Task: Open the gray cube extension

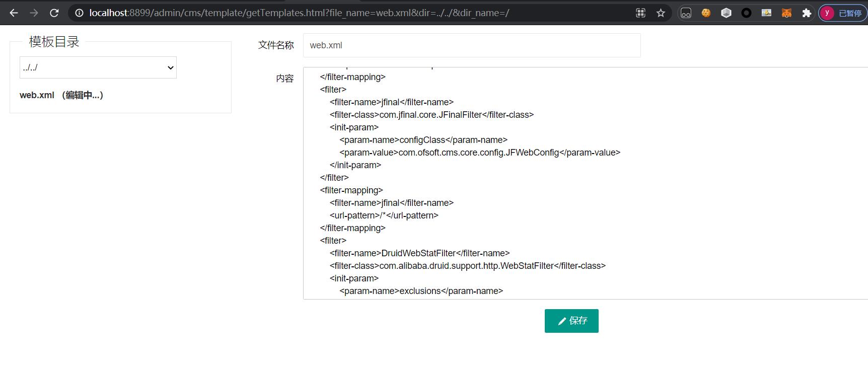Action: pos(726,13)
